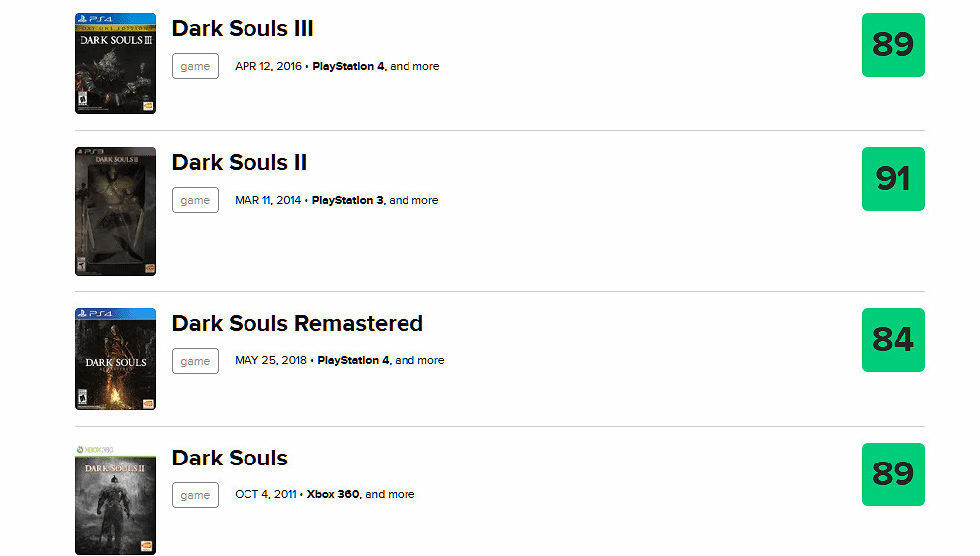View the 89 score badge for Dark Souls III
Screen dimensions: 980x556
click(x=893, y=45)
